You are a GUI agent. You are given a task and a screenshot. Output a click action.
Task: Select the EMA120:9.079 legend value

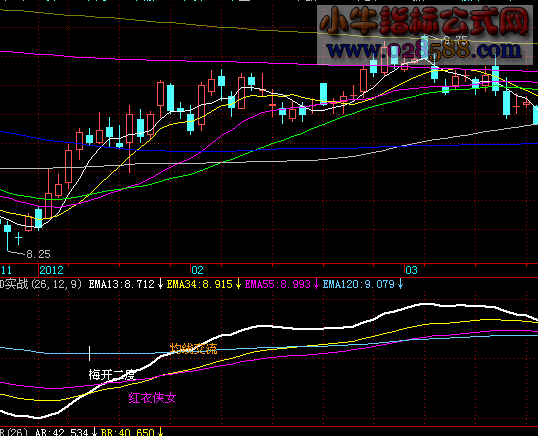[x=359, y=284]
